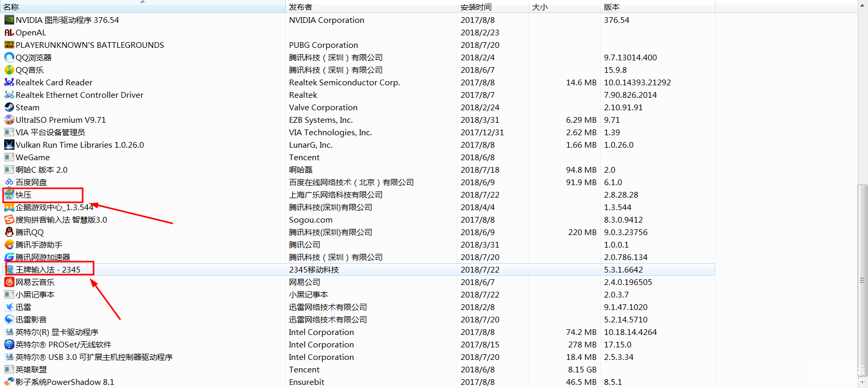Click install date 2017/12/31

482,132
